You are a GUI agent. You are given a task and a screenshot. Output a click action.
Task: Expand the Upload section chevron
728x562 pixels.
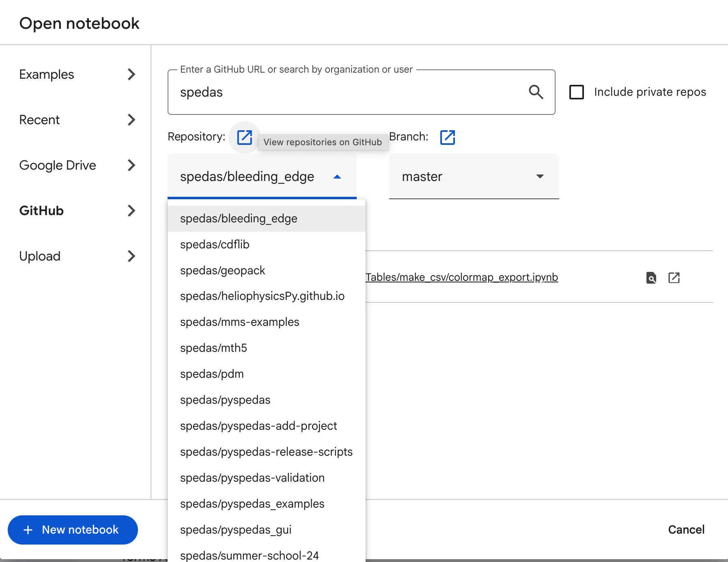click(131, 256)
